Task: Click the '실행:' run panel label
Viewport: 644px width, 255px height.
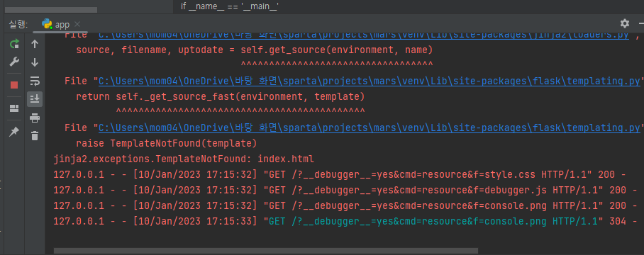Action: [x=18, y=25]
